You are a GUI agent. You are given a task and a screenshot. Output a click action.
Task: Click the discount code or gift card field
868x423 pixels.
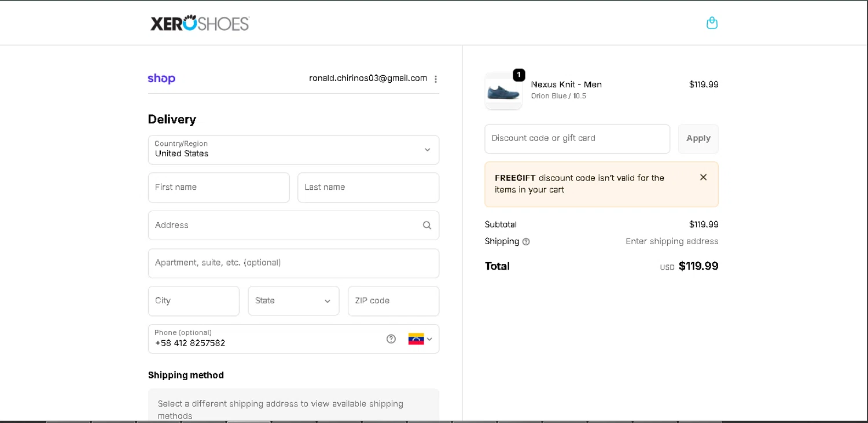click(577, 139)
